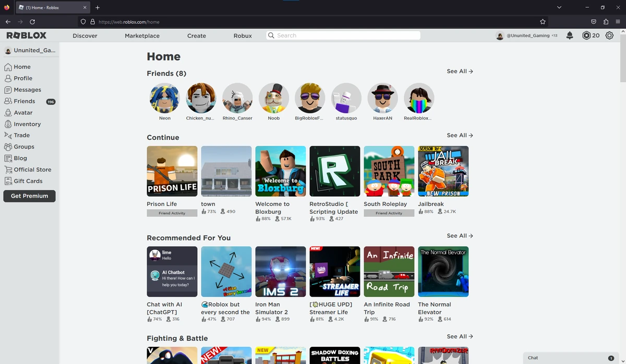Open the browser chevron dropdown in the title bar
Image resolution: width=626 pixels, height=364 pixels.
tap(559, 7)
